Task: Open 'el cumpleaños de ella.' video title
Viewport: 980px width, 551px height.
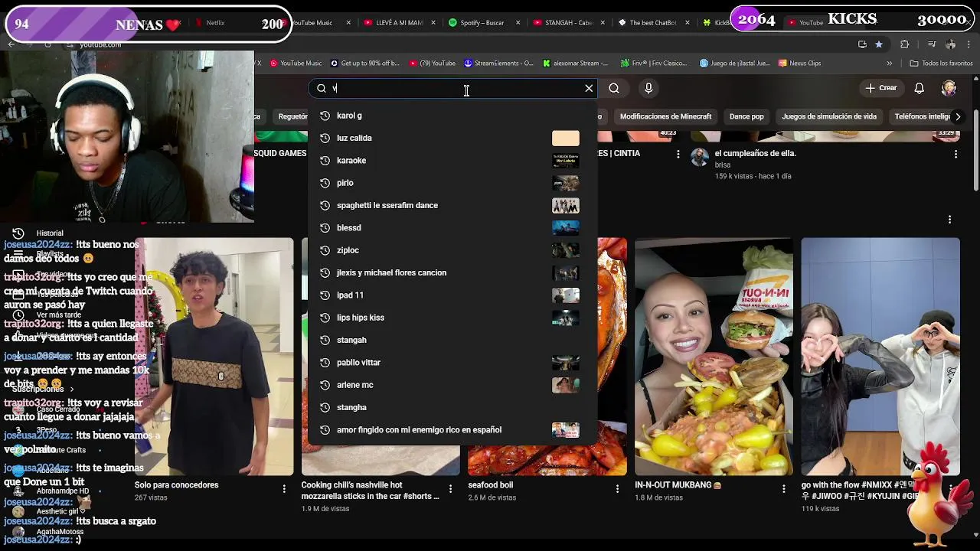Action: tap(755, 154)
